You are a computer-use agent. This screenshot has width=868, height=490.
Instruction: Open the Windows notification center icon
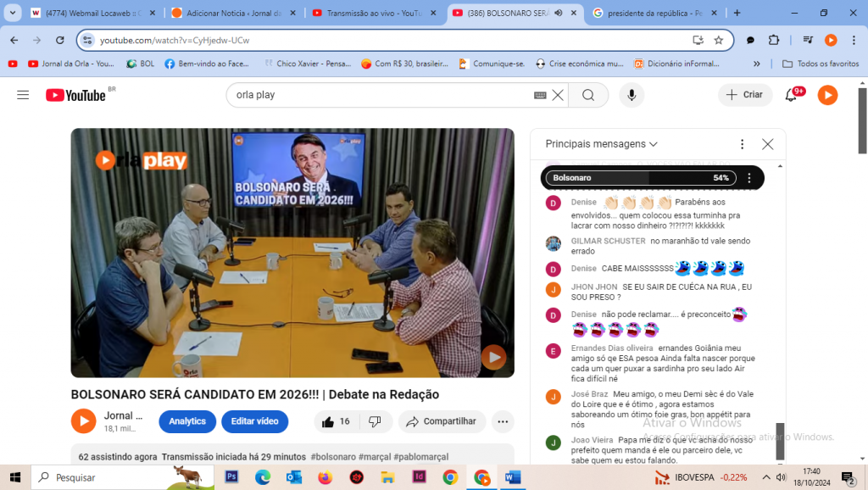[848, 477]
